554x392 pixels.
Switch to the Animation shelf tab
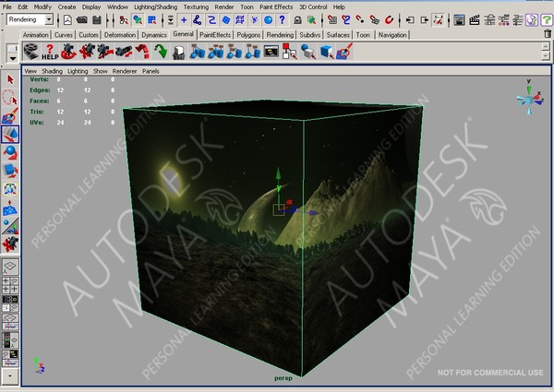coord(36,35)
